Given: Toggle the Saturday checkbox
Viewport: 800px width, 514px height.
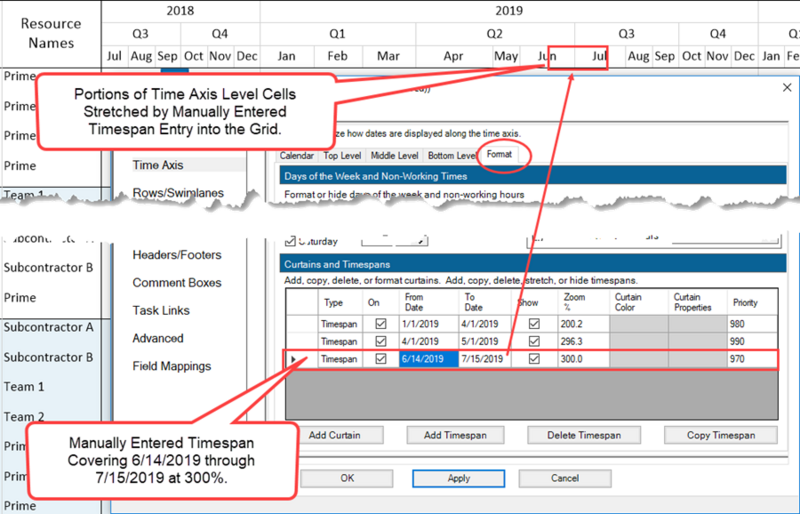Looking at the screenshot, I should click(290, 241).
